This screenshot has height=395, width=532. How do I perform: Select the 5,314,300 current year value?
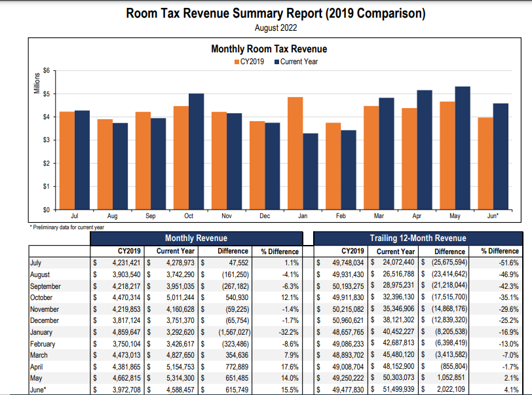coord(176,379)
